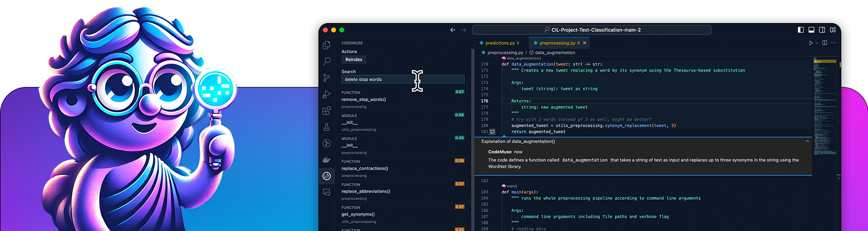Open the editor more actions ellipsis

point(833,43)
